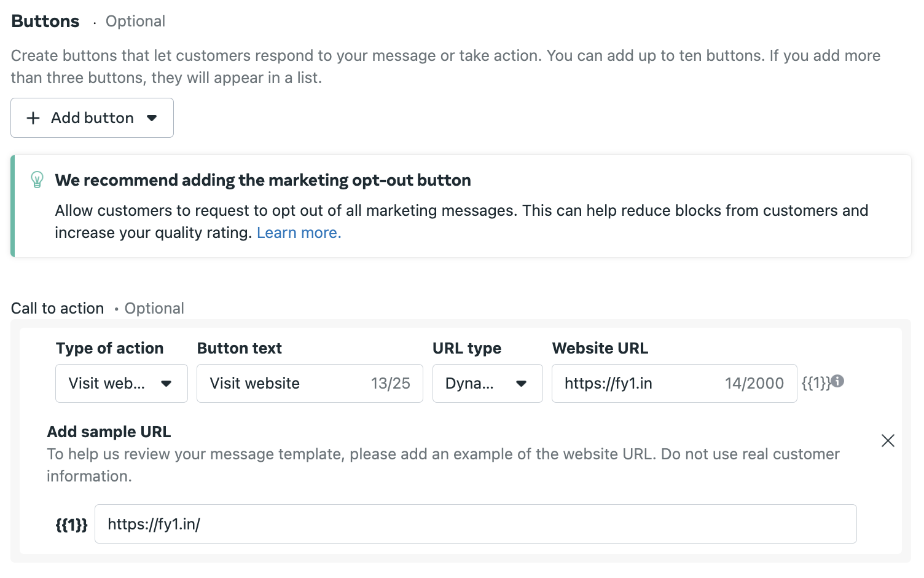
Task: Click the marketing opt-out recommendation title
Action: (262, 180)
